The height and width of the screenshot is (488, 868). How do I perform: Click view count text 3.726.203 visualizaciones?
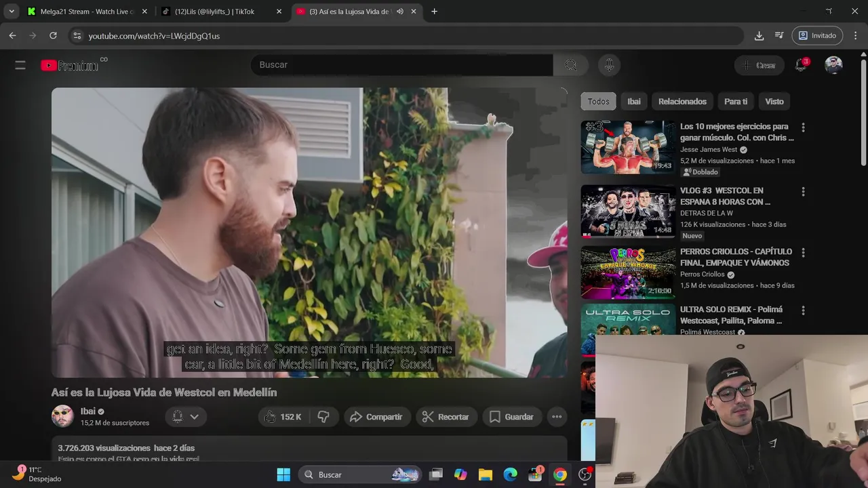[x=104, y=448]
